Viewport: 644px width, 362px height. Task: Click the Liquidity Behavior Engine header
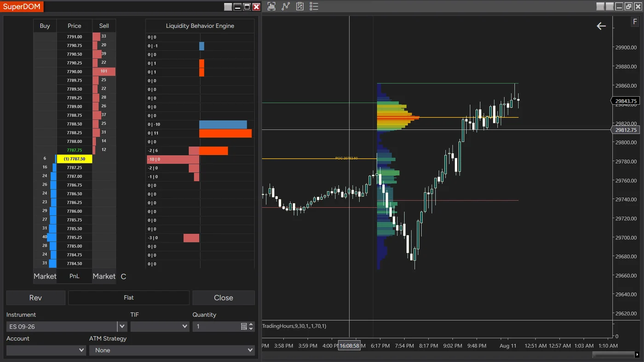pos(200,26)
